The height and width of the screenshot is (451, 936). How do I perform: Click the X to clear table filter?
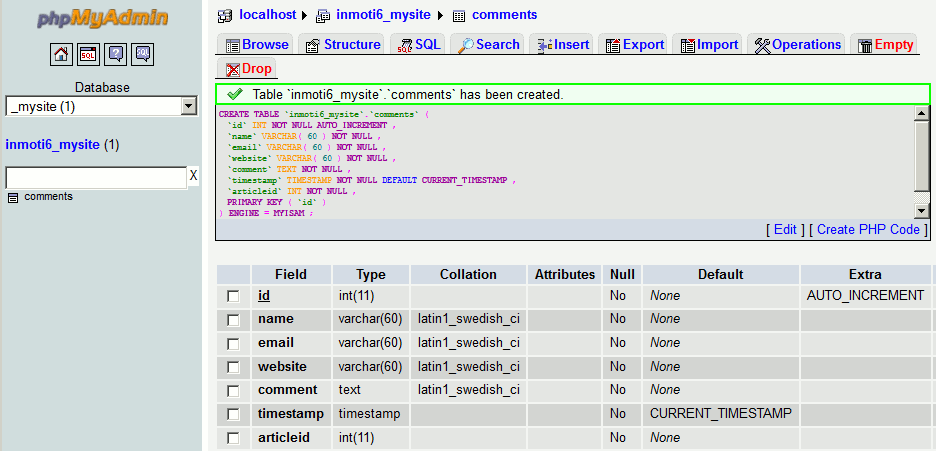pos(193,176)
